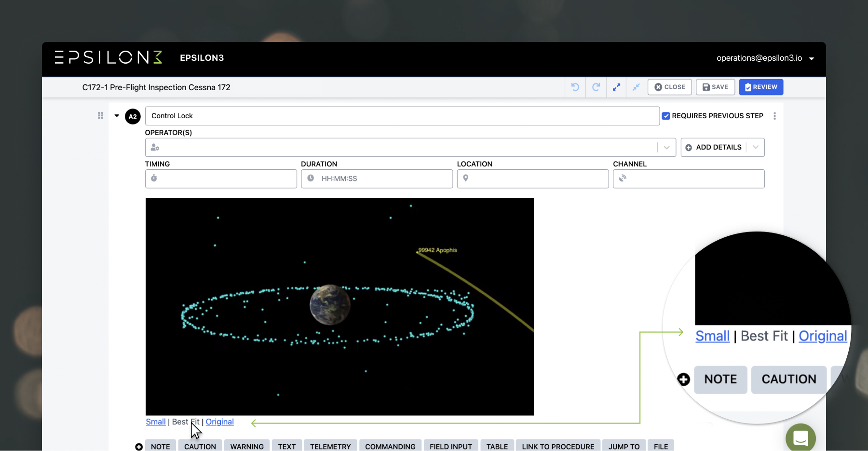The width and height of the screenshot is (868, 451).
Task: Click the redo arrow icon
Action: [x=596, y=87]
